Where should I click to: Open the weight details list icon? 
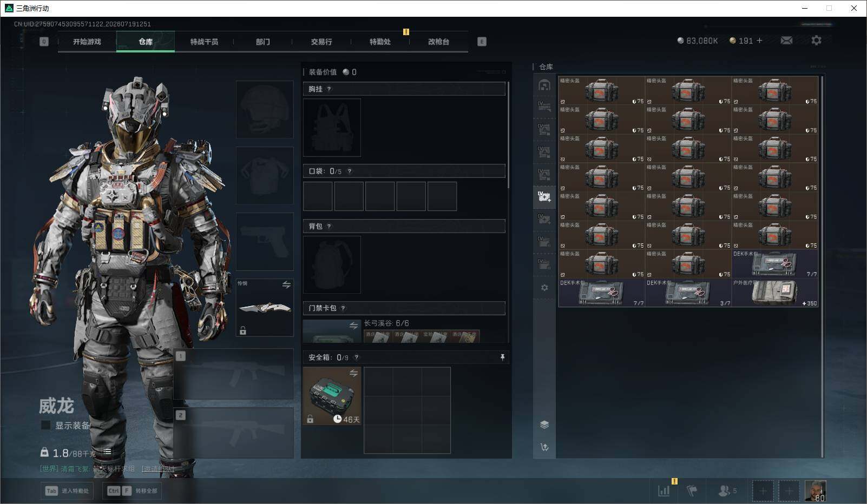click(x=107, y=452)
